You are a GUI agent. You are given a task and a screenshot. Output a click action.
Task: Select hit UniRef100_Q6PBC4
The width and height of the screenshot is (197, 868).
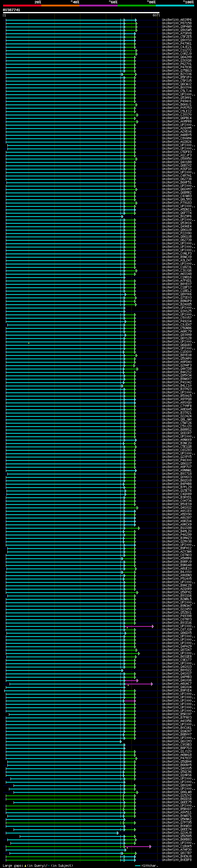pyautogui.click(x=176, y=118)
